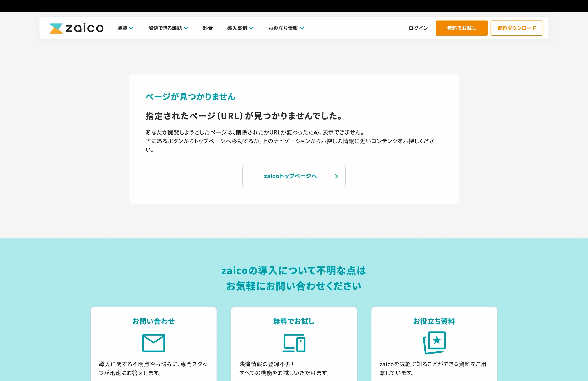Click the ログイン link

418,28
